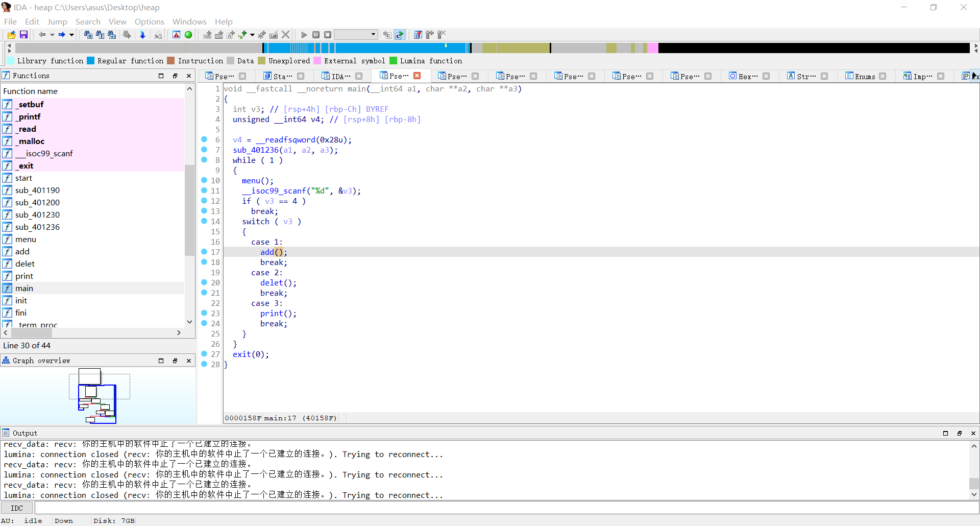The height and width of the screenshot is (526, 980).
Task: Start debugger with the play button
Action: point(304,35)
